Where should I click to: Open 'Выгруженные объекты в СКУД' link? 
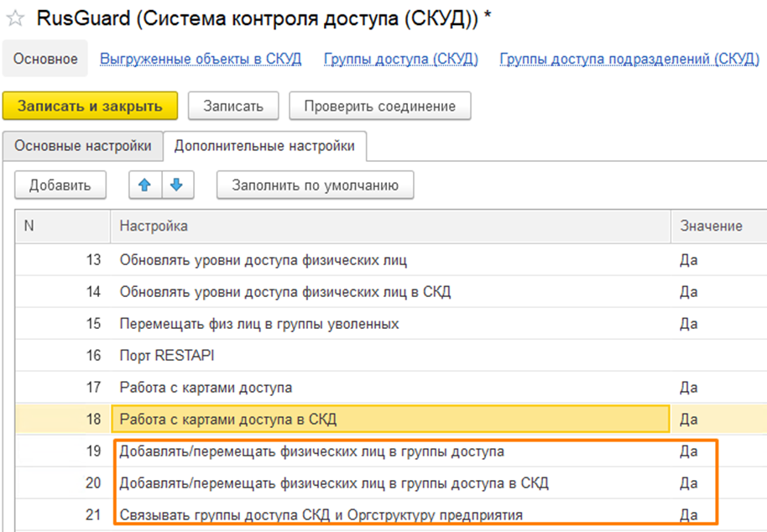coord(201,60)
